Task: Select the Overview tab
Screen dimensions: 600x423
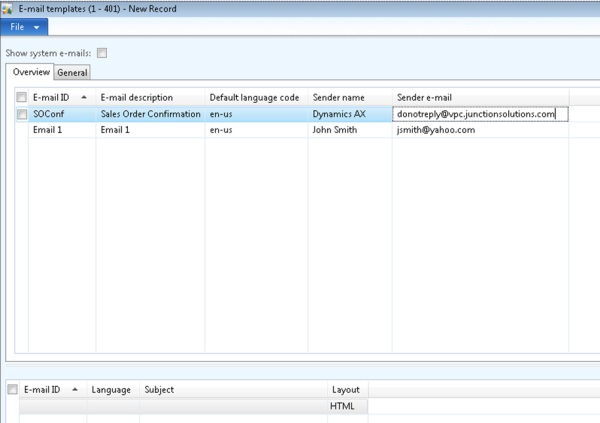Action: coord(30,72)
